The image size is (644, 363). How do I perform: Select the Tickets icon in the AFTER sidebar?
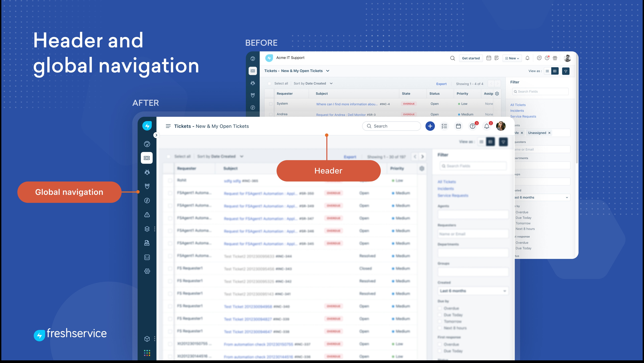pos(147,158)
